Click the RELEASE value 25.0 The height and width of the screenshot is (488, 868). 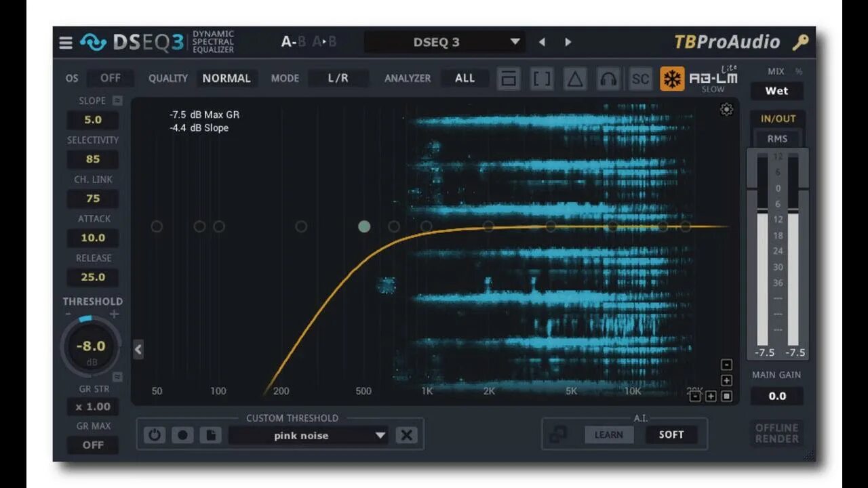point(93,277)
